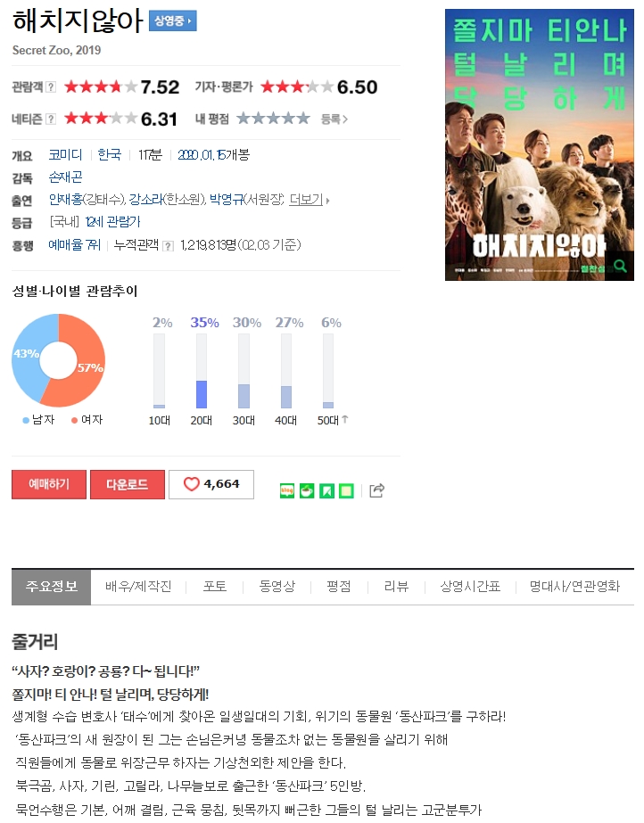Screen dimensions: 644x823
Task: Open the 상영시간표 tab
Action: tap(470, 587)
